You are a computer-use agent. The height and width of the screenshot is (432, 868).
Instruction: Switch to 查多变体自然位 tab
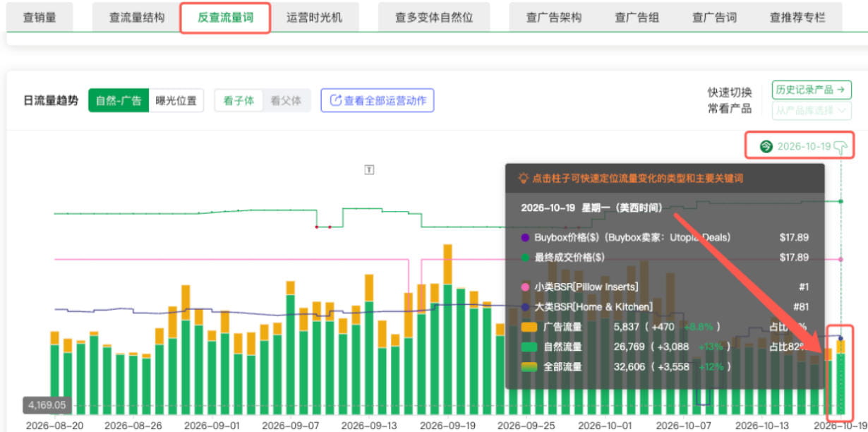434,18
